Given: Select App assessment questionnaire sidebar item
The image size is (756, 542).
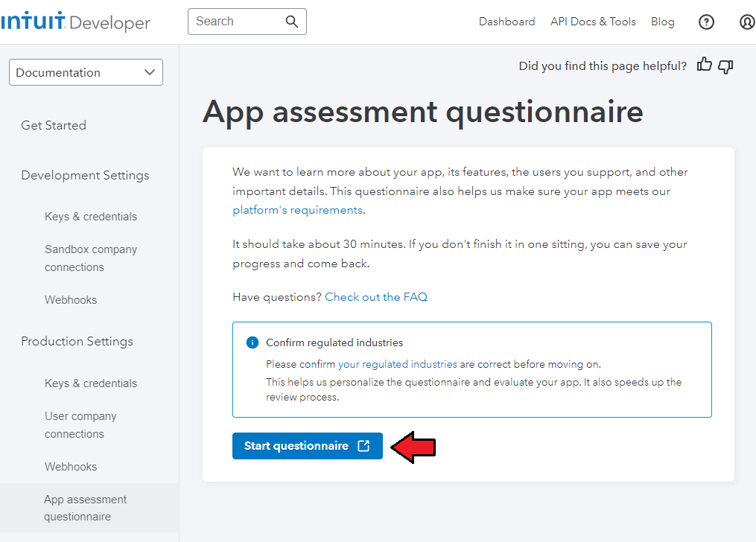Looking at the screenshot, I should [x=89, y=508].
